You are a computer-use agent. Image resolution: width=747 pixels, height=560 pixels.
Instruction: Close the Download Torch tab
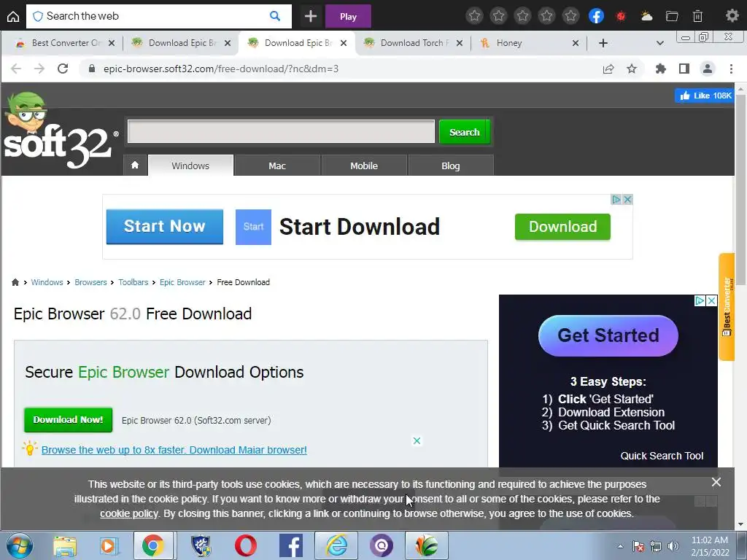[x=460, y=43]
